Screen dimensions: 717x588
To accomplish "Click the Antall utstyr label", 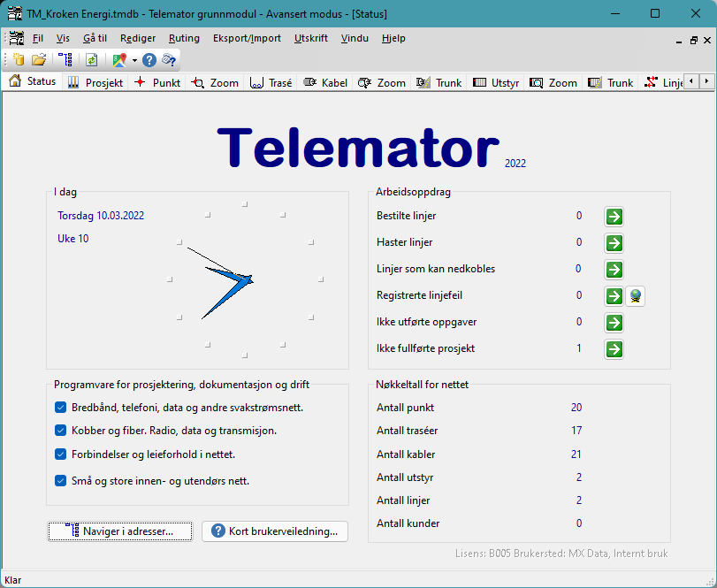I will pyautogui.click(x=405, y=477).
